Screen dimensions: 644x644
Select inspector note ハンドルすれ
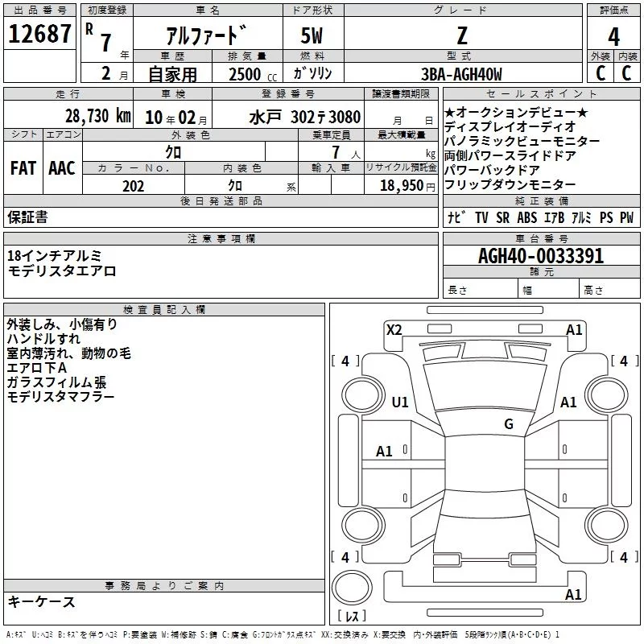click(43, 339)
